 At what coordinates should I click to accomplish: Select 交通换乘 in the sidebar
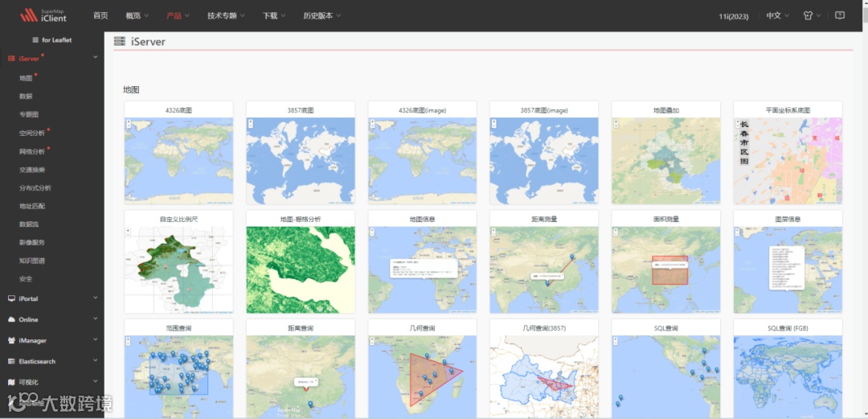pyautogui.click(x=32, y=170)
